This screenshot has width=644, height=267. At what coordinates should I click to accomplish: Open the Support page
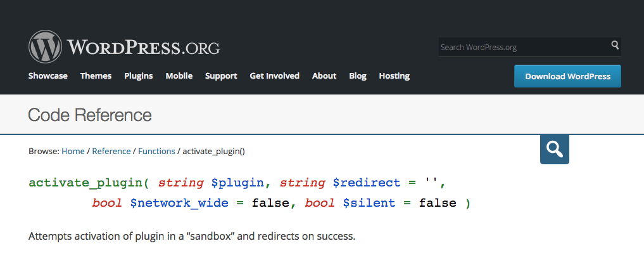(x=221, y=76)
